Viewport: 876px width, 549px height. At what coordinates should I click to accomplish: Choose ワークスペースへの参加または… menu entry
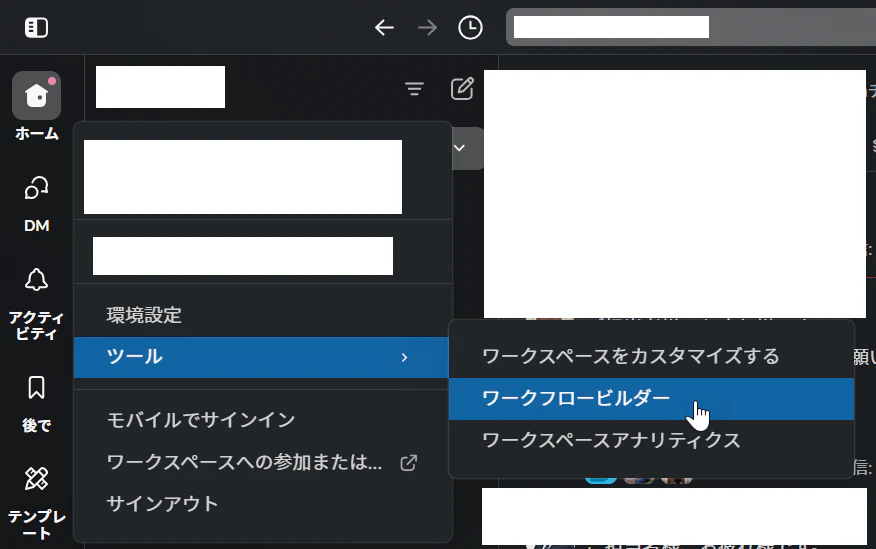[x=261, y=462]
